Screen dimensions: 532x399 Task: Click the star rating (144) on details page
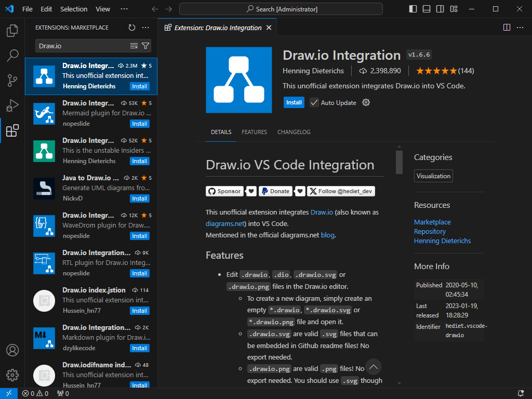[445, 71]
